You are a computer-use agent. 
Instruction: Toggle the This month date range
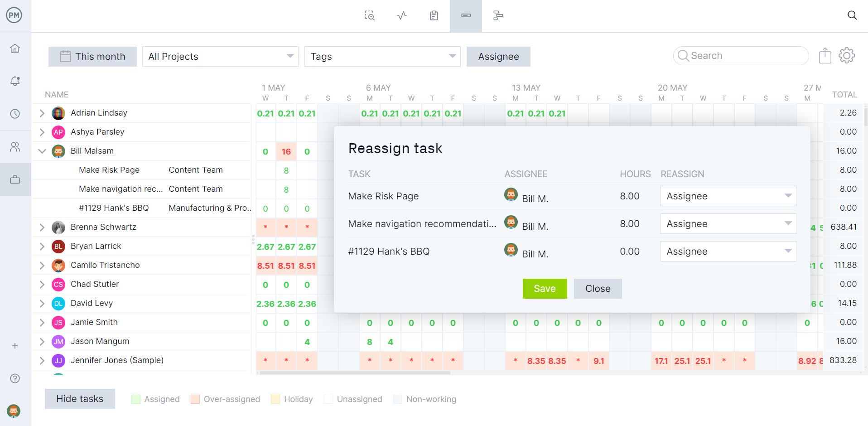(92, 57)
